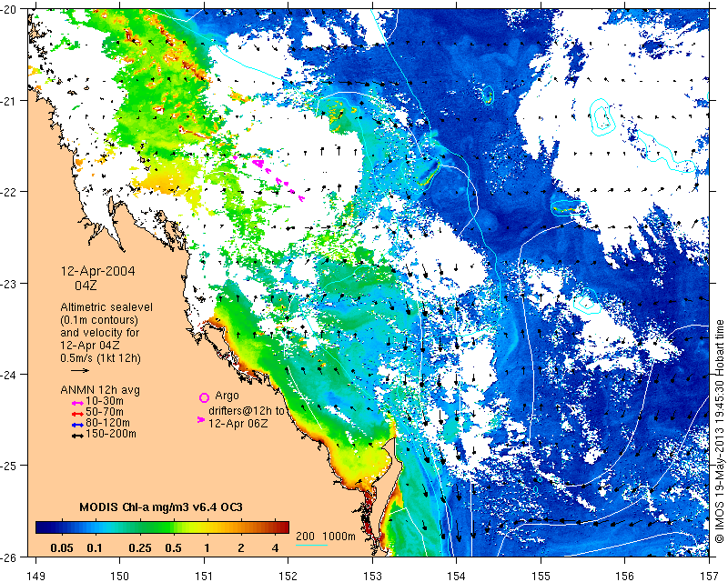The height and width of the screenshot is (582, 728).
Task: Click longitude axis label "153"
Action: point(372,577)
